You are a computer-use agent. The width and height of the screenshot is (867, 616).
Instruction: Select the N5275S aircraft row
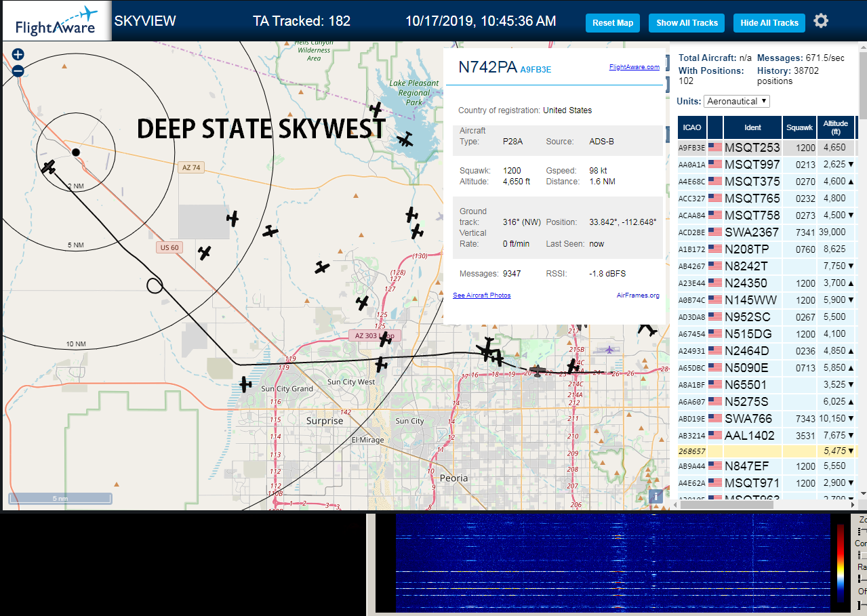click(x=767, y=402)
